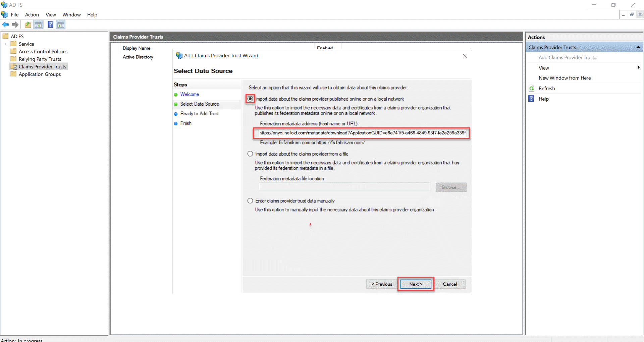
Task: Select Access Control Policies in tree
Action: (43, 51)
